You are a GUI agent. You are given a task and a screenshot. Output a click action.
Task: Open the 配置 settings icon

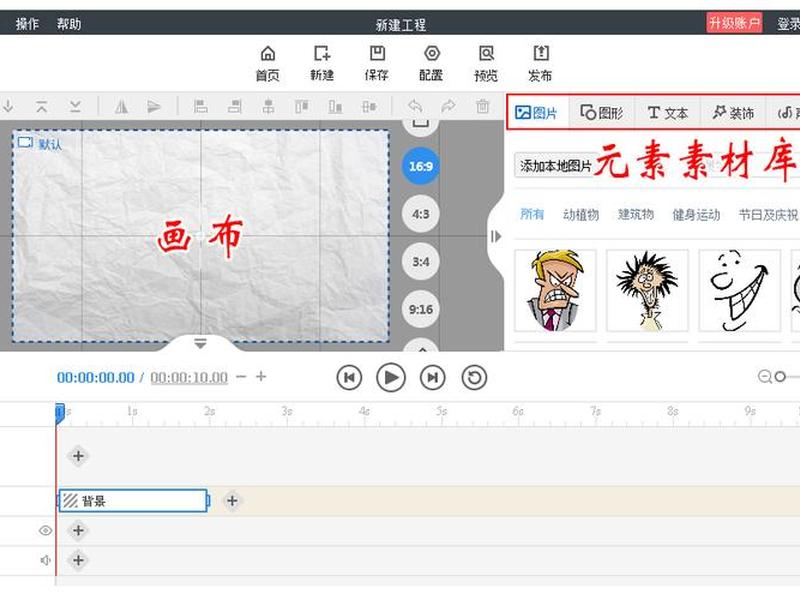coord(431,63)
